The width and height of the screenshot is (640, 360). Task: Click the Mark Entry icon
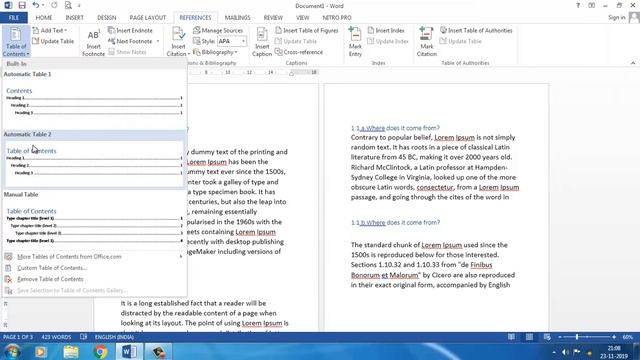tap(355, 34)
